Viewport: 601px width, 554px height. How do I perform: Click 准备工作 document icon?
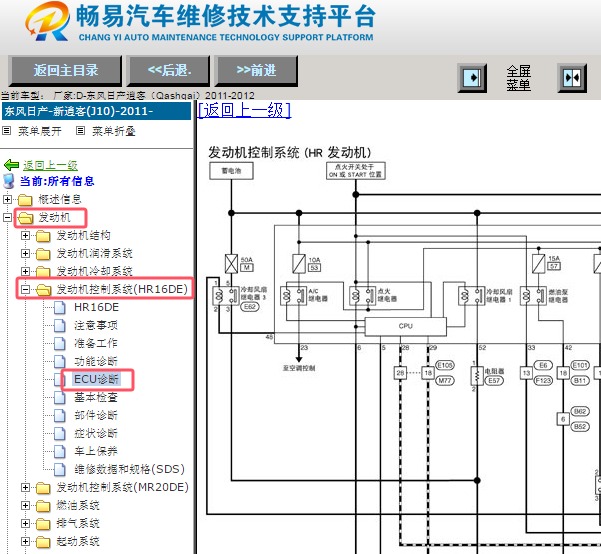[x=60, y=344]
